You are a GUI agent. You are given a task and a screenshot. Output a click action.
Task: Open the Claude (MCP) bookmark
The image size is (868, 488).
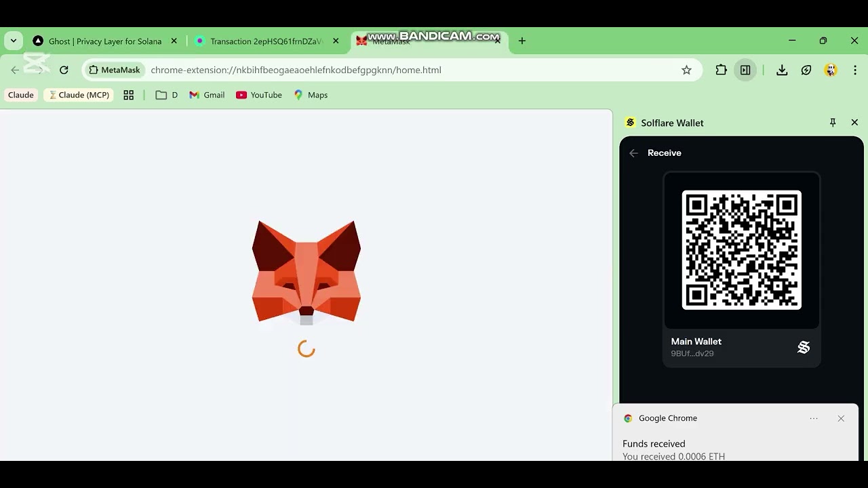[79, 95]
